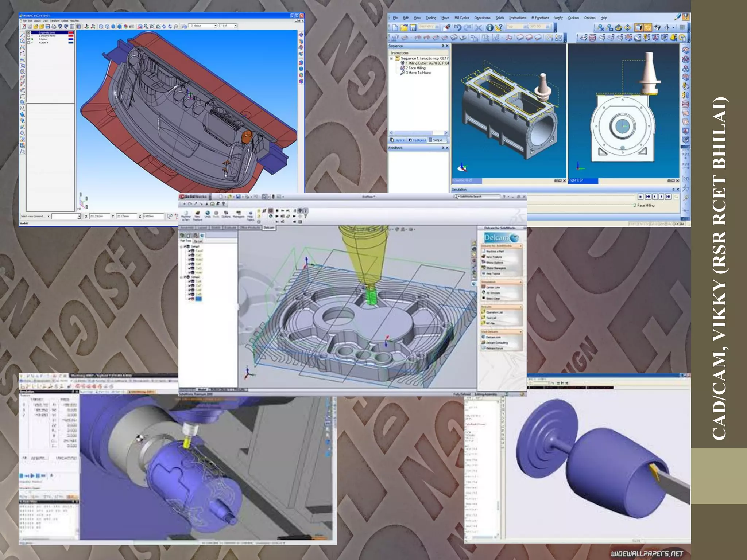This screenshot has height=560, width=747.
Task: Toggle Setup2 checkbox in SolidWorks part tree
Action: [185, 277]
